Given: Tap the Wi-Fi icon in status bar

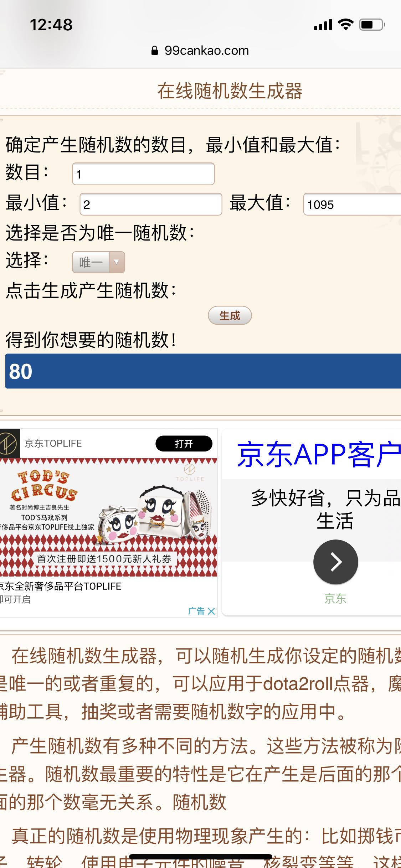Looking at the screenshot, I should click(345, 24).
